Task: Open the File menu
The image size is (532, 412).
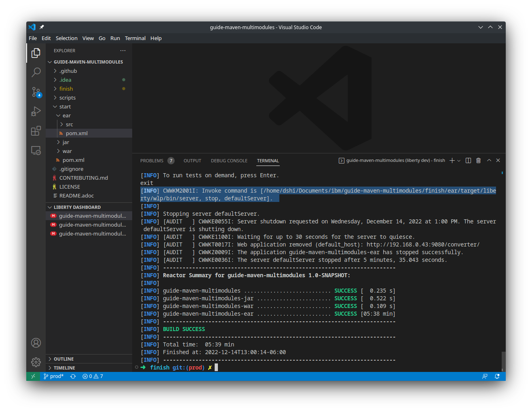Action: pyautogui.click(x=33, y=38)
